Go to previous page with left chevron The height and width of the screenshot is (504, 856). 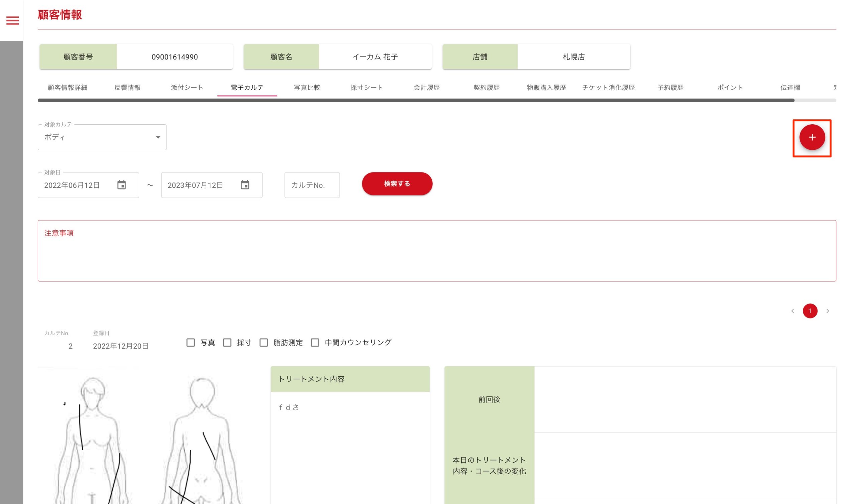tap(792, 311)
